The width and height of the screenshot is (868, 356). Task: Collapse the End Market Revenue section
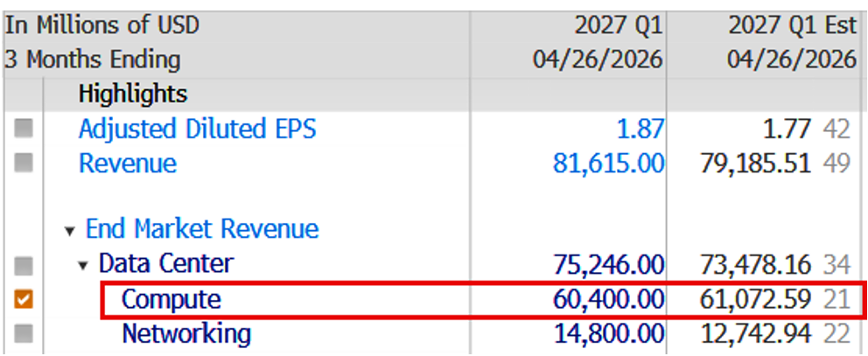[x=69, y=232]
